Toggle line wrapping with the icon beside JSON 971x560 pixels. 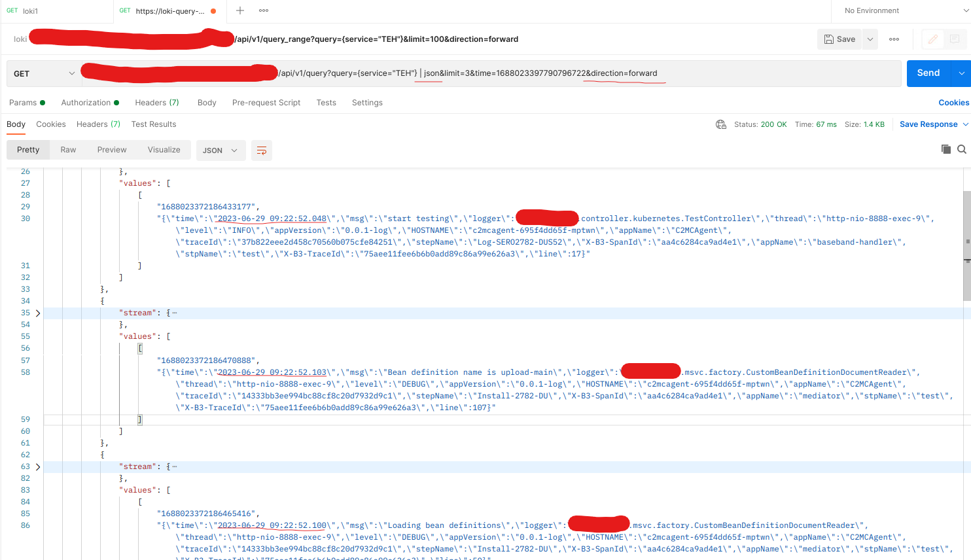click(x=260, y=150)
